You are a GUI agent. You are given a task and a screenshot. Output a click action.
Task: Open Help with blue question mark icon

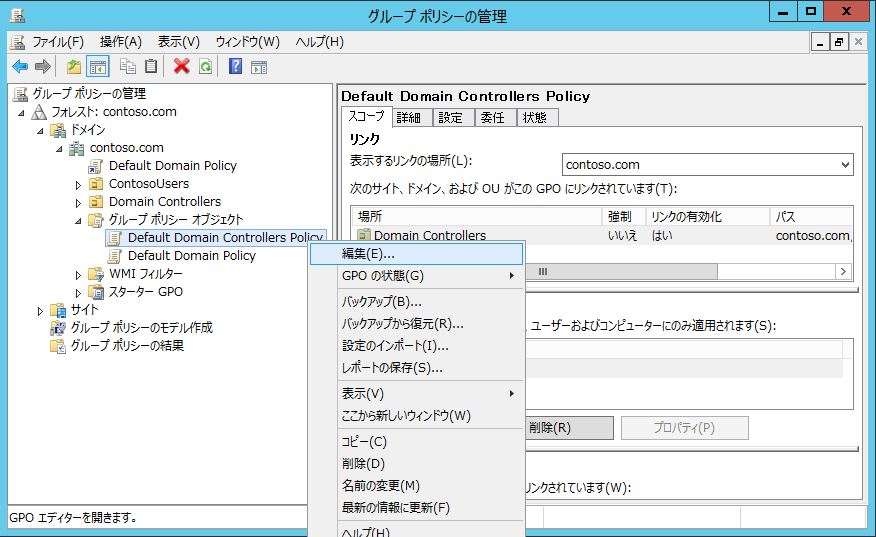[x=236, y=66]
